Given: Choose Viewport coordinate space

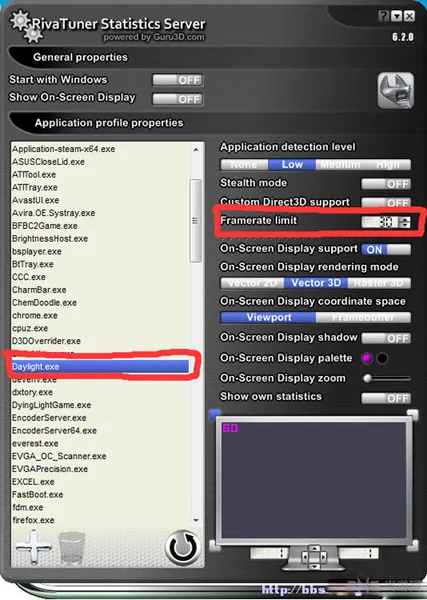Looking at the screenshot, I should pyautogui.click(x=269, y=318).
